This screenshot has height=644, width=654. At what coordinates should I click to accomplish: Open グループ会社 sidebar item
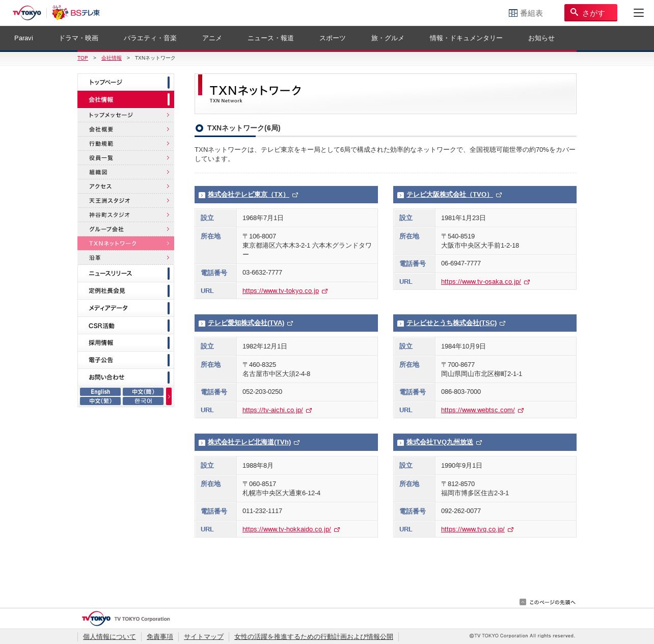coord(126,229)
